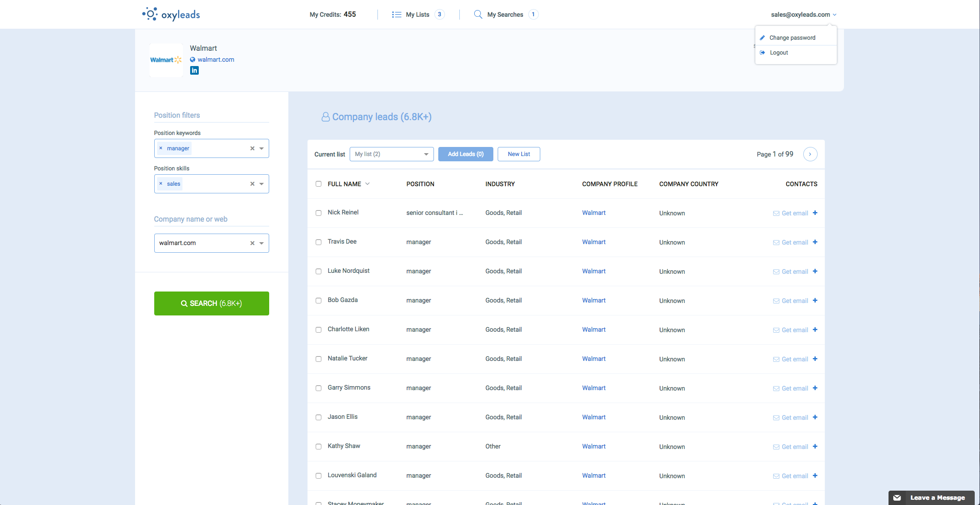Viewport: 980px width, 505px height.
Task: Check the box for Louvenski Galand
Action: click(319, 476)
